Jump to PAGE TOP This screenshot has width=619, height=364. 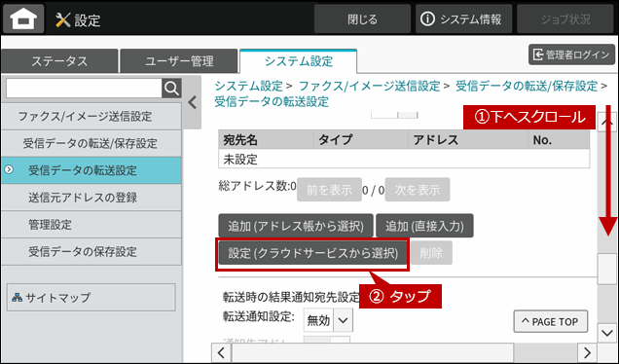551,322
